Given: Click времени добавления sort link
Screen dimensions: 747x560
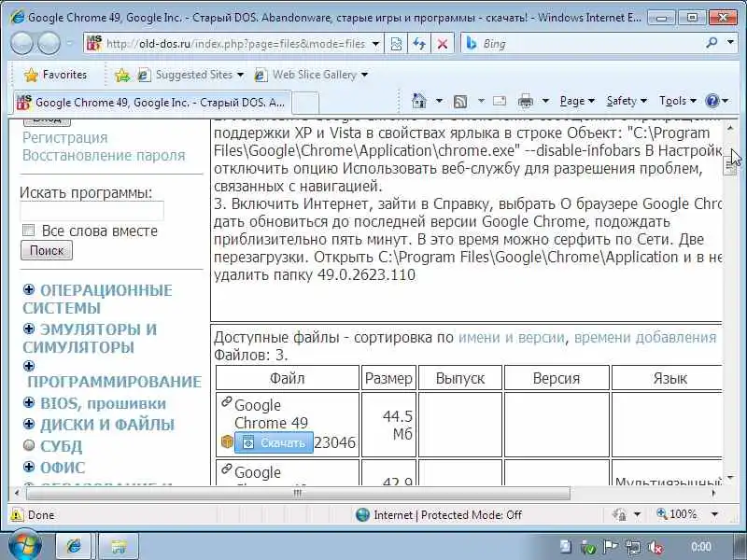Looking at the screenshot, I should coord(645,338).
